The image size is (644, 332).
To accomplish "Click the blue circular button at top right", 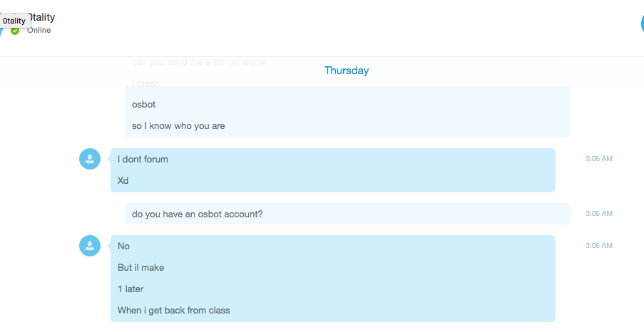I will 642,24.
